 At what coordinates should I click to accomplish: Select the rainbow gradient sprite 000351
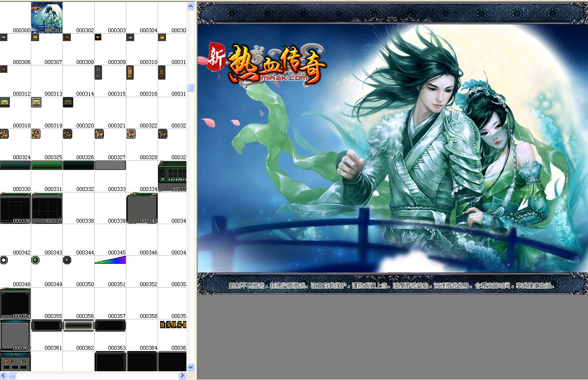point(110,260)
